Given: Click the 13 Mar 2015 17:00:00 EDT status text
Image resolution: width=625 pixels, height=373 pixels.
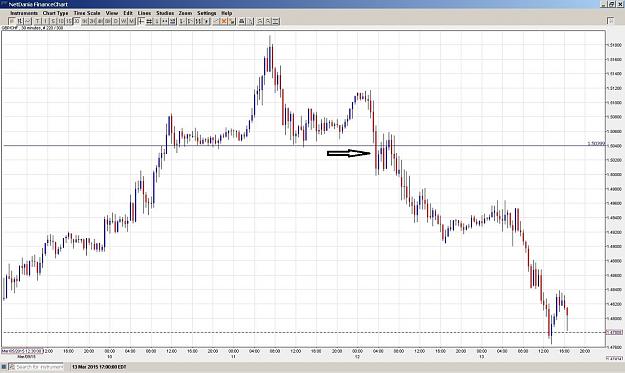Looking at the screenshot, I should coord(99,367).
